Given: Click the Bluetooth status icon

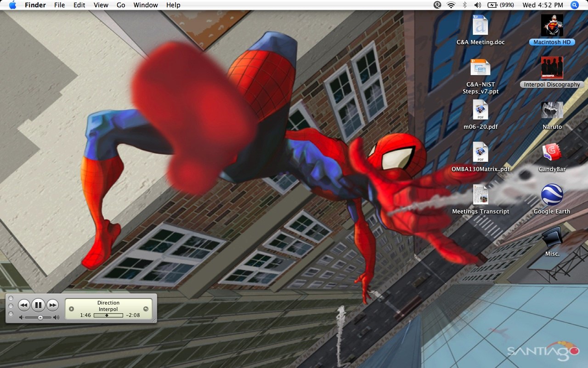Looking at the screenshot, I should (x=464, y=5).
